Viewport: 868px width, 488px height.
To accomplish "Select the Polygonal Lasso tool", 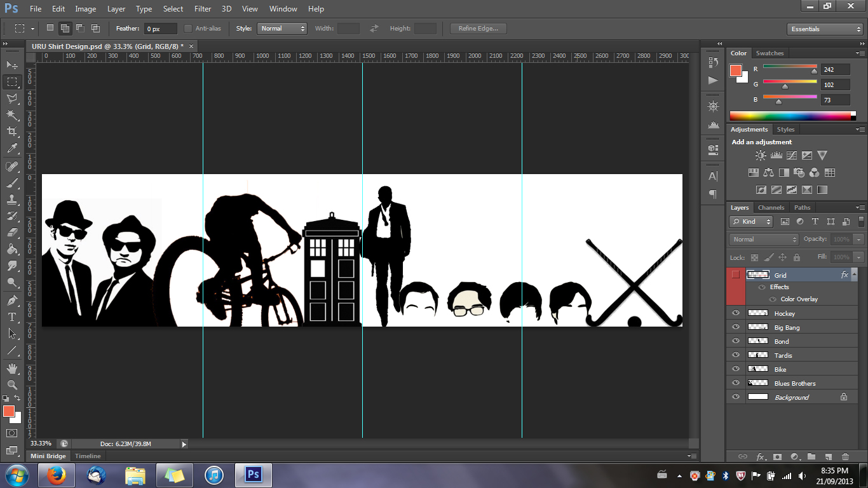I will [x=12, y=98].
